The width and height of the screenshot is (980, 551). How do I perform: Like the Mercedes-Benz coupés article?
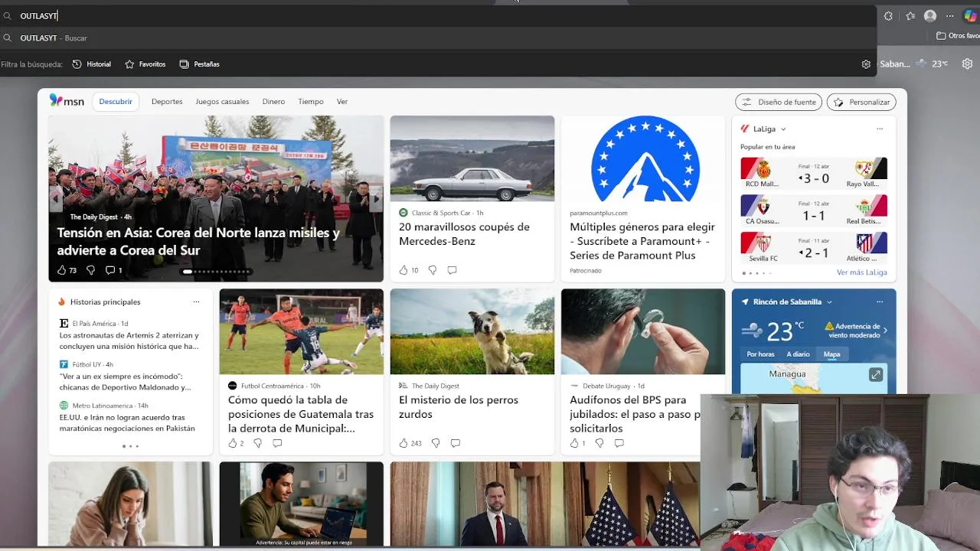point(403,270)
